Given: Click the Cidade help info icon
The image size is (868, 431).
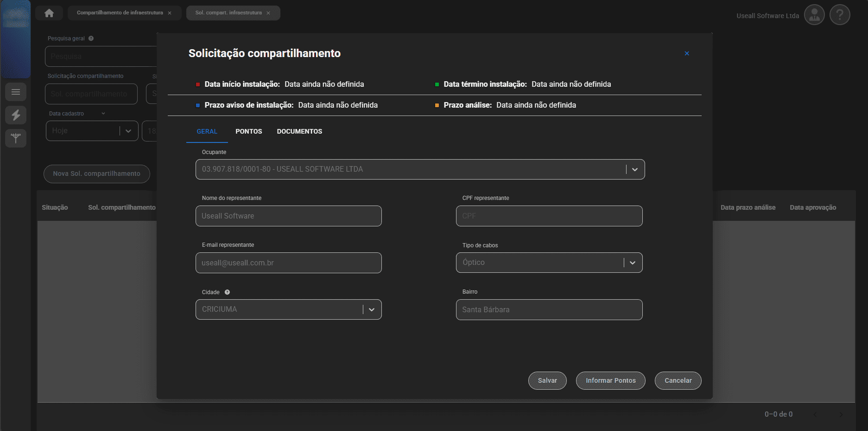Looking at the screenshot, I should 227,292.
